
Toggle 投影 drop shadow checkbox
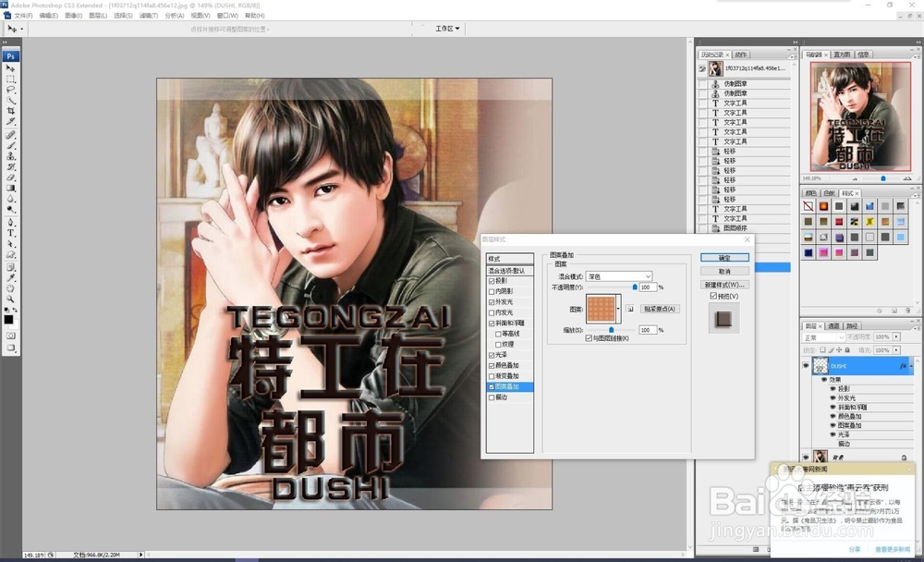coord(492,281)
